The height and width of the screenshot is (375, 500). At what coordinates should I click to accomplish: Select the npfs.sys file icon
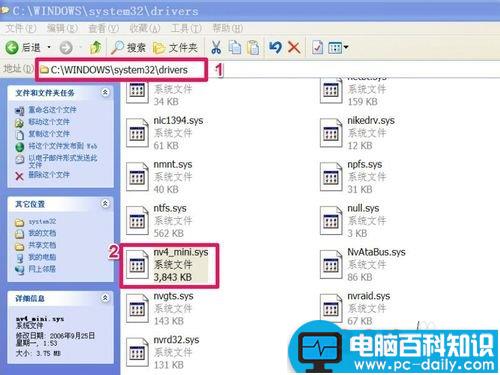coord(331,177)
